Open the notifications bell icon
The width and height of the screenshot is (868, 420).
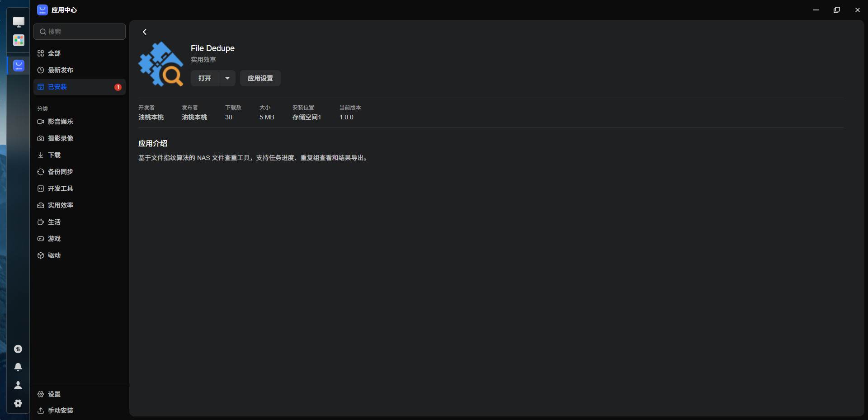[x=18, y=367]
